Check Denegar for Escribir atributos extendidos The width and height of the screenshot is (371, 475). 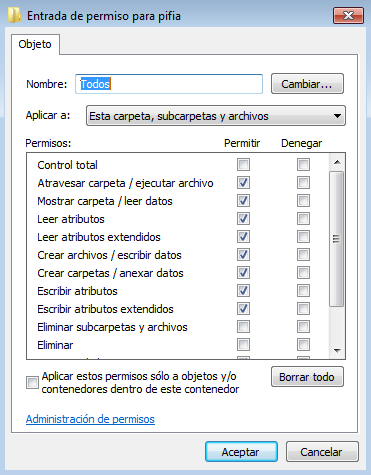tap(303, 309)
